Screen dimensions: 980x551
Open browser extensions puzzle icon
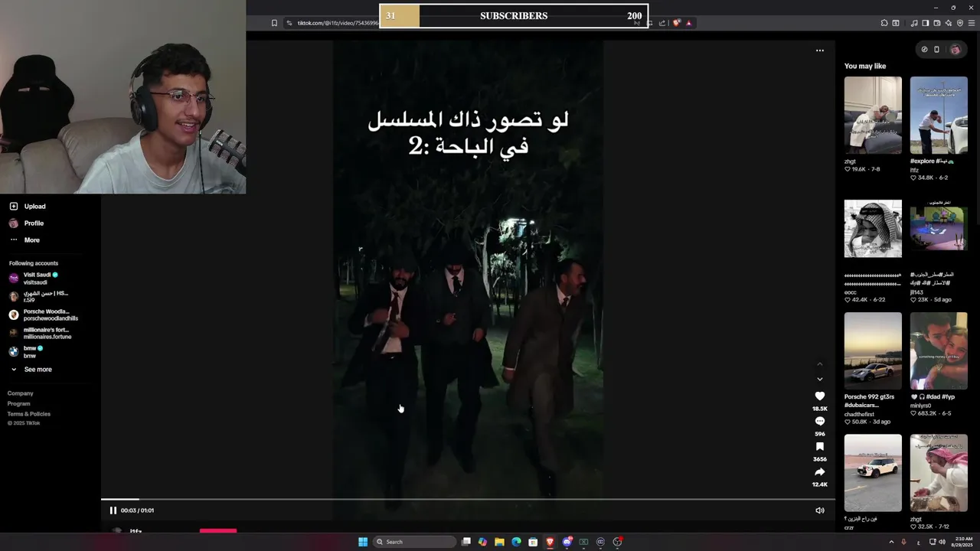(884, 23)
